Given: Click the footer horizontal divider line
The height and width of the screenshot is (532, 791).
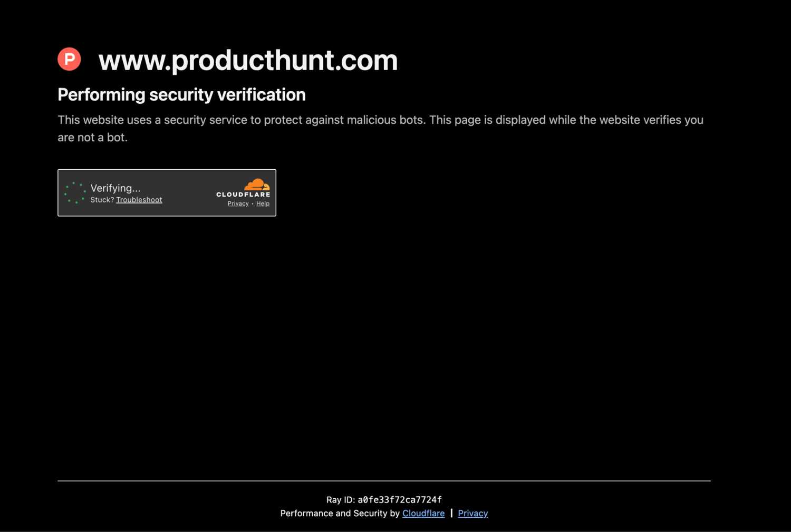Looking at the screenshot, I should click(384, 481).
